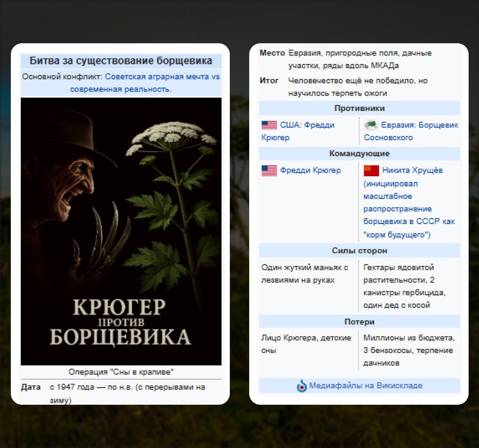479x448 pixels.
Task: Click the 'Потери' section header
Action: 360,322
